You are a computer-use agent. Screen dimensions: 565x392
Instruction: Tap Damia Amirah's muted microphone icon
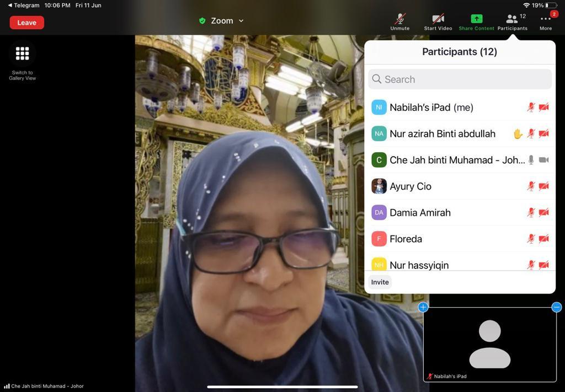(531, 212)
